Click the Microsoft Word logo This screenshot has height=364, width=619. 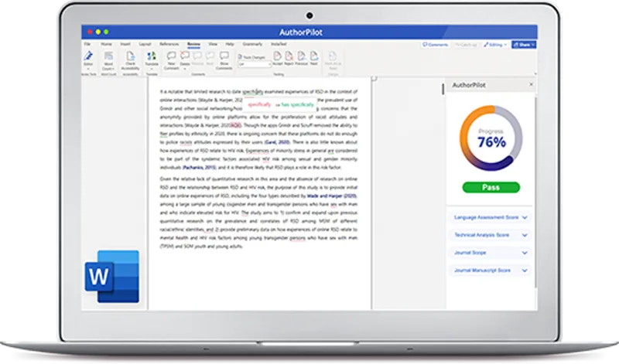112,277
